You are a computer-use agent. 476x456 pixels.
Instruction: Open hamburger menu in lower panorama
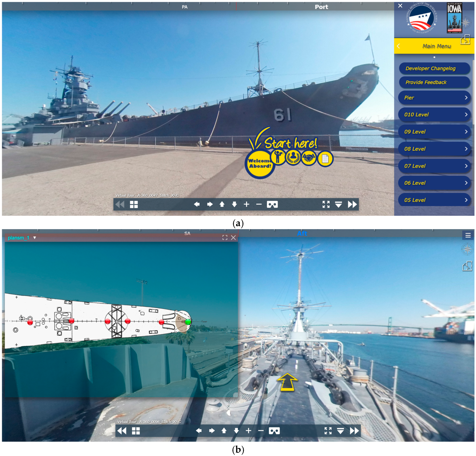tap(468, 235)
